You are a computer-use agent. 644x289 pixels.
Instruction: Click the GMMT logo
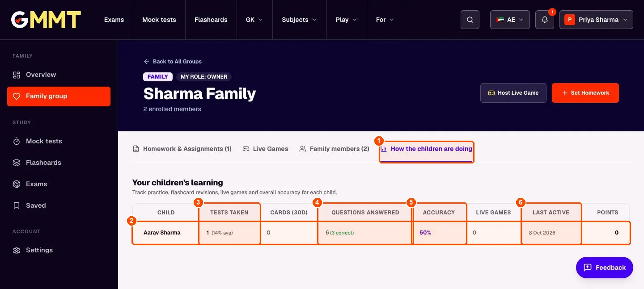tap(46, 20)
